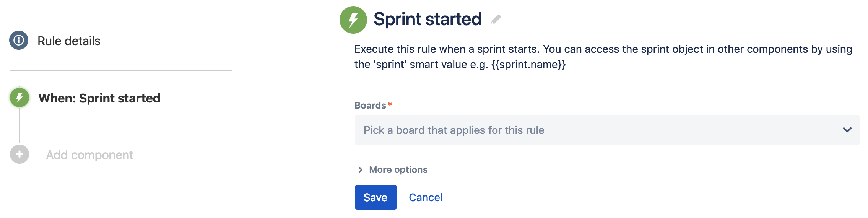The width and height of the screenshot is (868, 218).
Task: Click the red required asterisk beside Boards
Action: [390, 104]
